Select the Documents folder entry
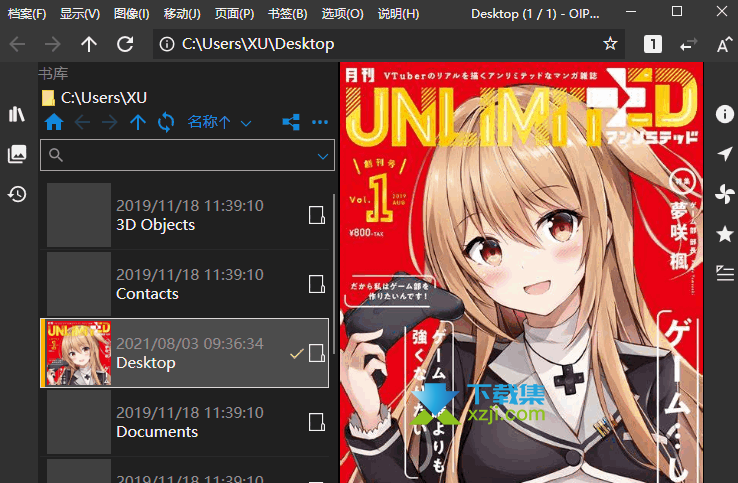This screenshot has width=738, height=483. click(x=185, y=422)
